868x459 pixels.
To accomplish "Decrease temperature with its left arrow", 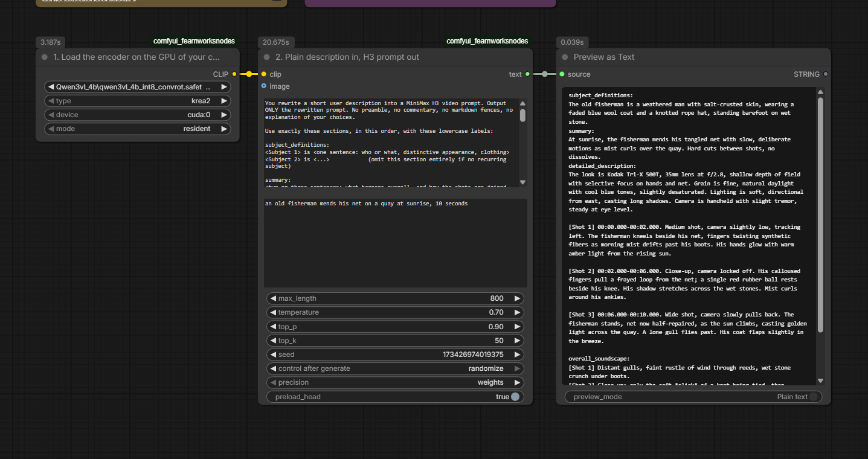I will (x=273, y=312).
